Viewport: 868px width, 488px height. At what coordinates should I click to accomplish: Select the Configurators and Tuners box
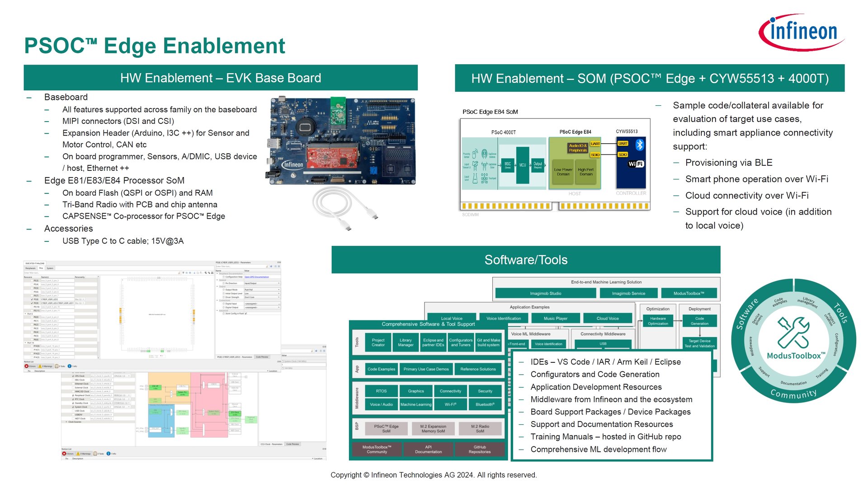(x=461, y=343)
